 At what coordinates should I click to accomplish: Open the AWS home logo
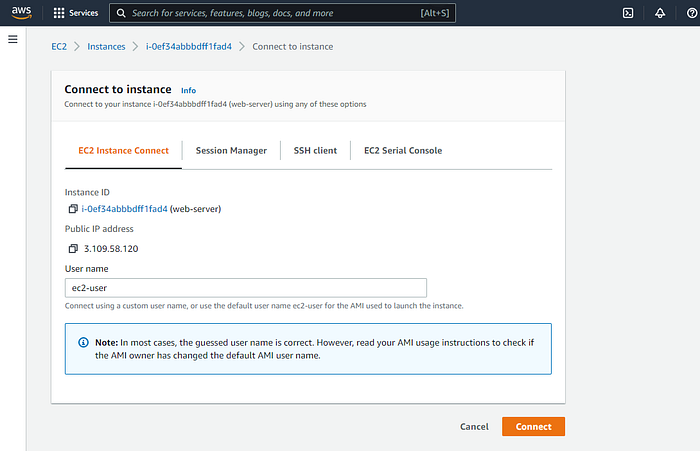pos(21,13)
